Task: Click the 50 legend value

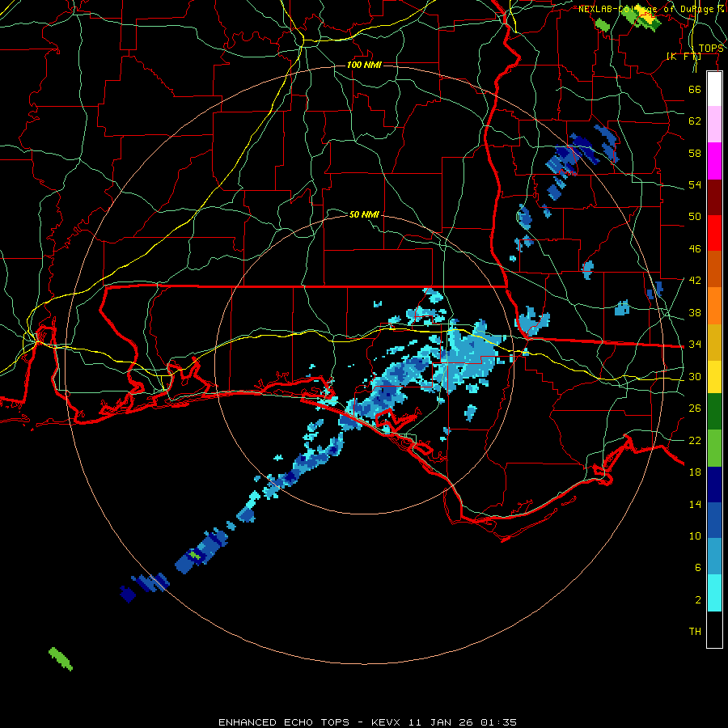Action: 695,216
